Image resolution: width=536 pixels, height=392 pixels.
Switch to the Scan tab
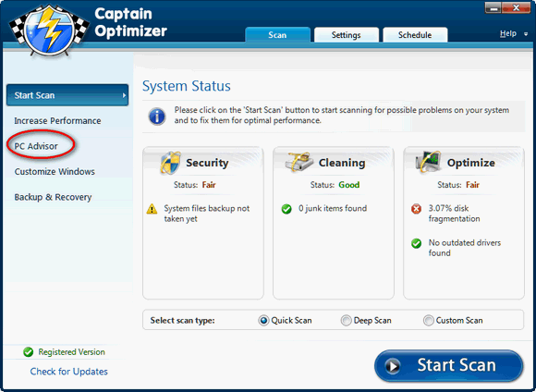click(x=277, y=35)
